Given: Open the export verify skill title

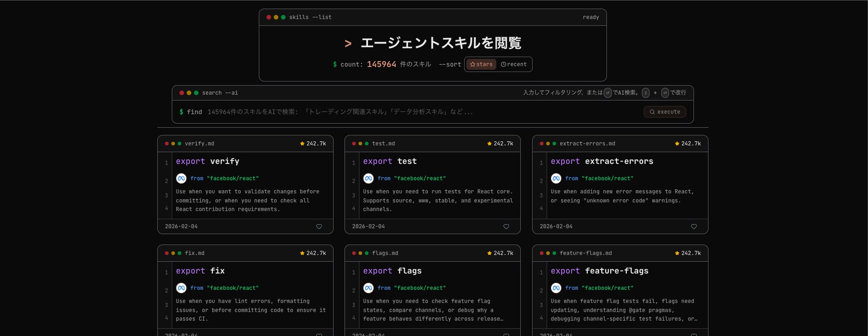Looking at the screenshot, I should 208,161.
